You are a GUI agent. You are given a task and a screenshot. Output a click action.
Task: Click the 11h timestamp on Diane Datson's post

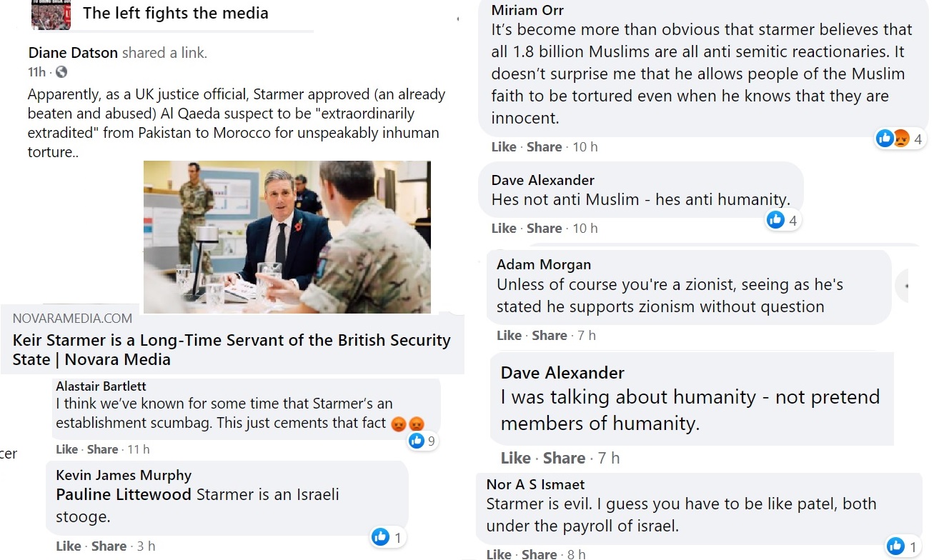click(x=37, y=72)
